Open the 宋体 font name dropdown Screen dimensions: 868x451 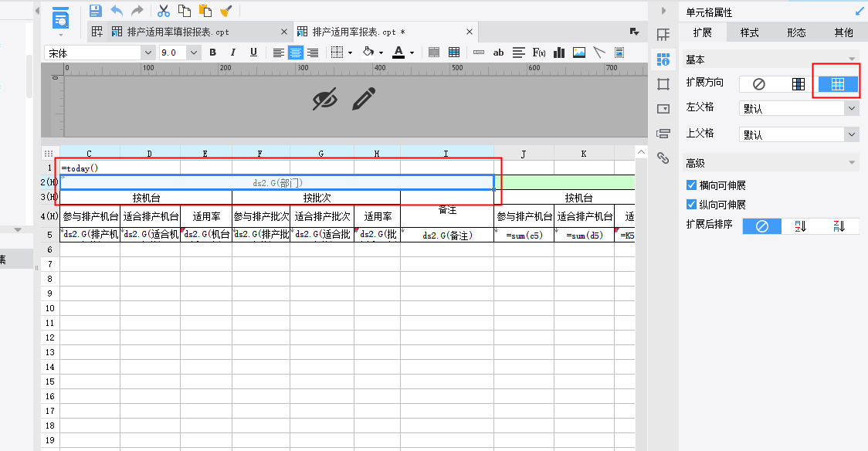coord(147,53)
